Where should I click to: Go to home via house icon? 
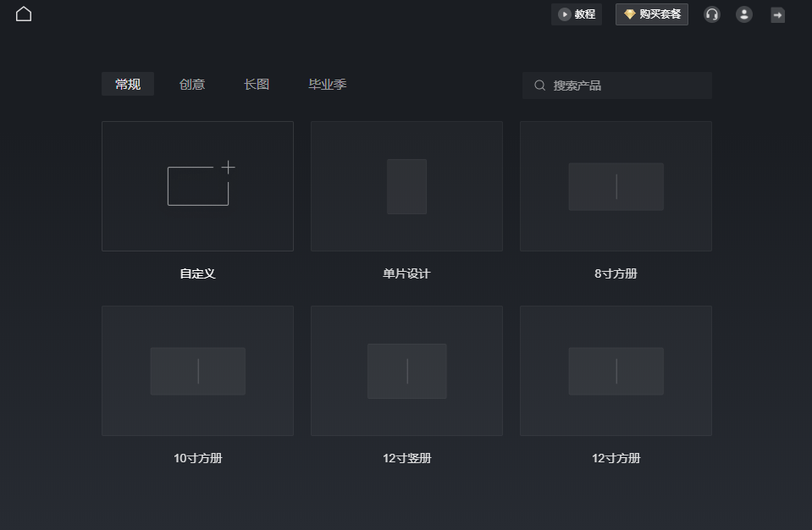(24, 14)
